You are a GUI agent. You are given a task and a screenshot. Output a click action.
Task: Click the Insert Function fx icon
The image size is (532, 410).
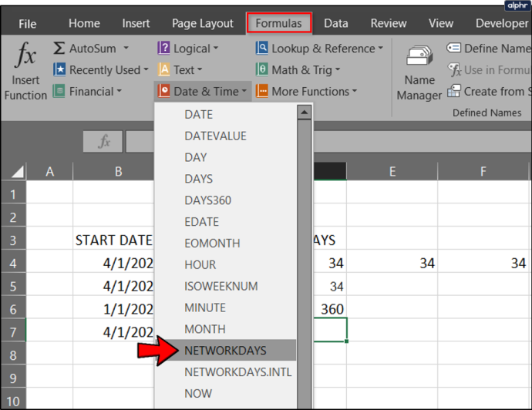(25, 54)
